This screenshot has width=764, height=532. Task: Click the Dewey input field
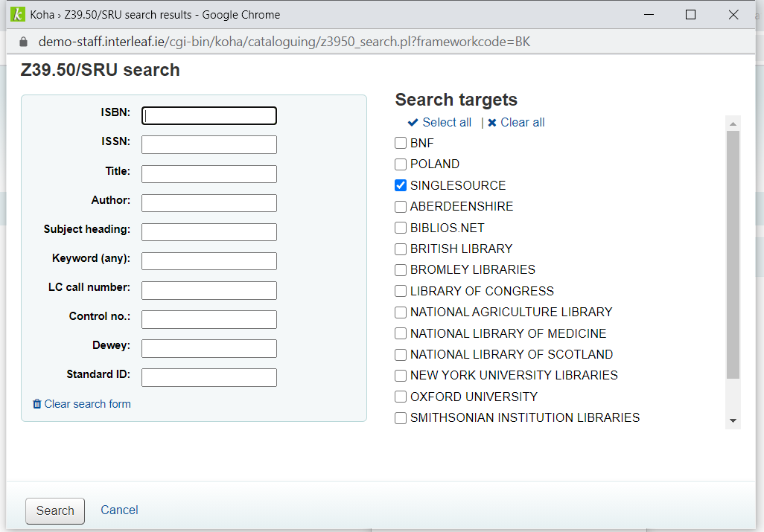(209, 348)
